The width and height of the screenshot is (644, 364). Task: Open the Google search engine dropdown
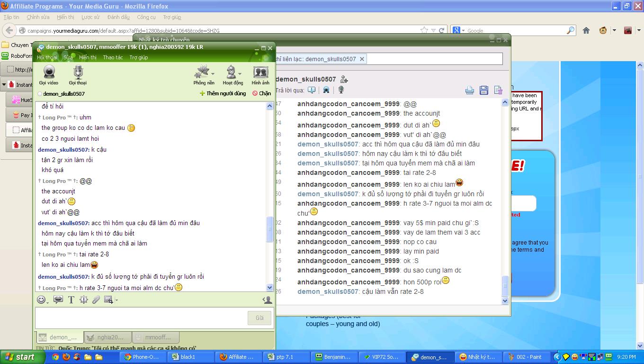(x=463, y=30)
